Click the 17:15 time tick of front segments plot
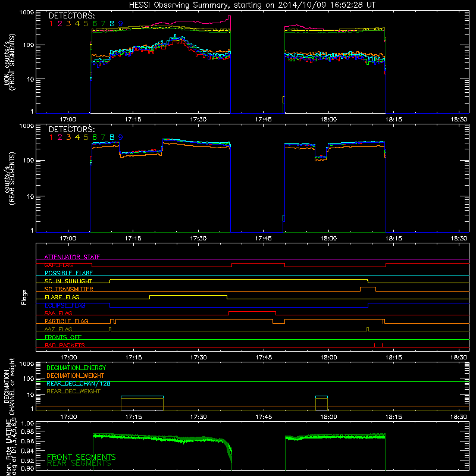The width and height of the screenshot is (476, 476). point(133,120)
